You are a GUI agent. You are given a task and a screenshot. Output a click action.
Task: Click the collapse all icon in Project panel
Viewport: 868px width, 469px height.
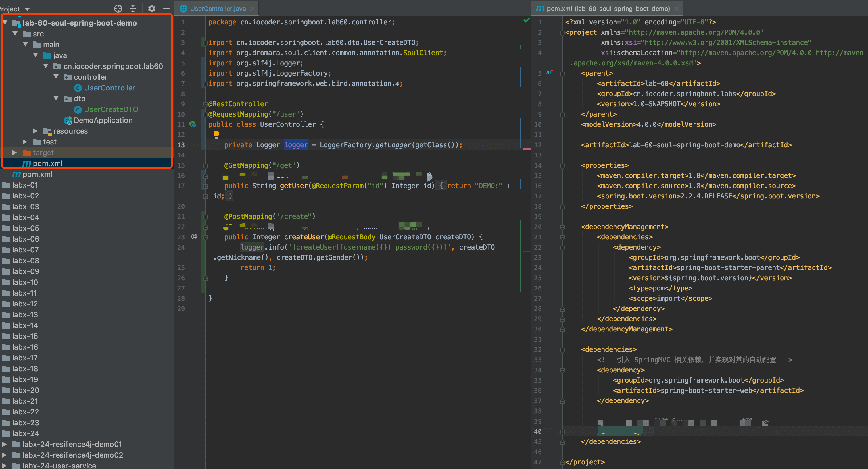pos(133,9)
